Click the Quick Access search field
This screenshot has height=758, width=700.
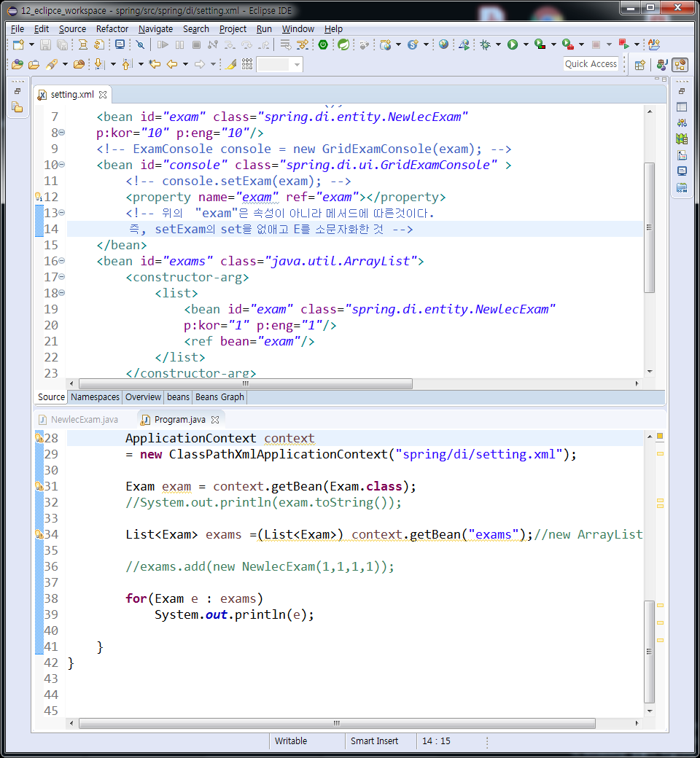coord(591,64)
